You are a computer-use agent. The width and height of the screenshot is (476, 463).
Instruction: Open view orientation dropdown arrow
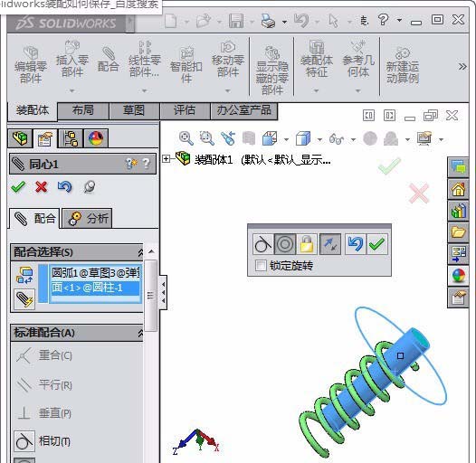point(286,139)
